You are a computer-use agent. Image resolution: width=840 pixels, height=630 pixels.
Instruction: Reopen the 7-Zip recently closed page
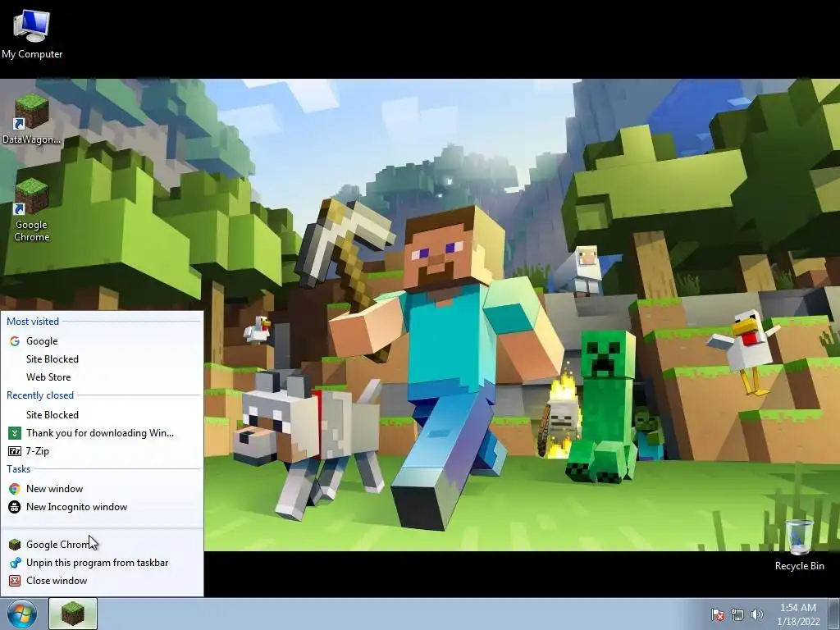102,451
